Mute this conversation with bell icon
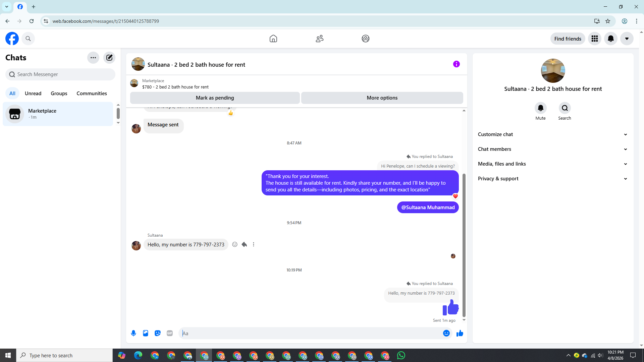 click(x=540, y=108)
